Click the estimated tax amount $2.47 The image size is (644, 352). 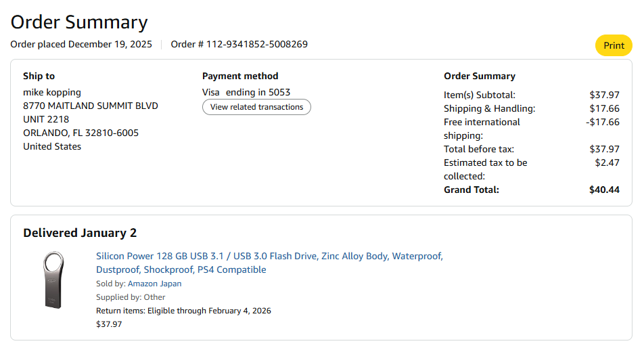(607, 162)
